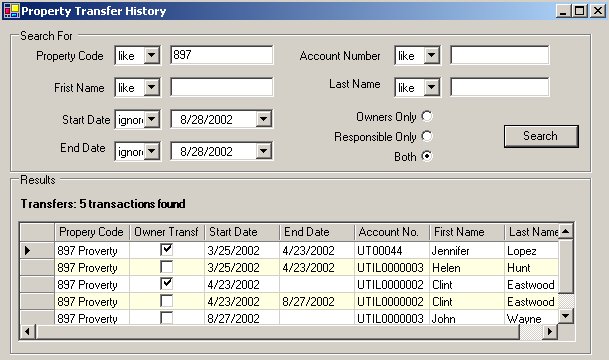Sort by the End Date column header

[317, 232]
